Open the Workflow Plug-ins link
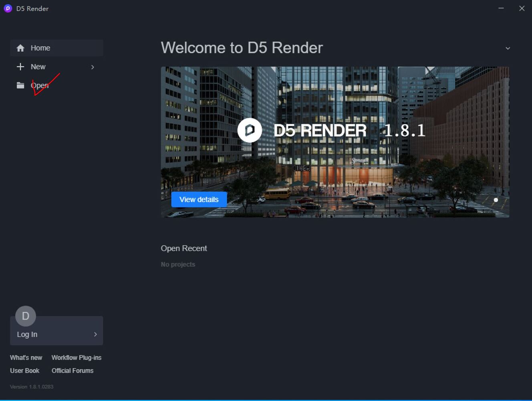532x401 pixels. coord(77,358)
